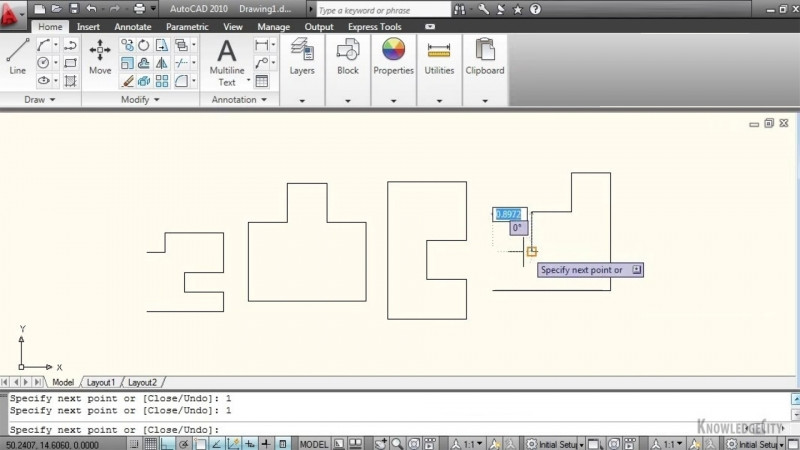Click the Multileader tool
This screenshot has height=450, width=800.
[261, 63]
